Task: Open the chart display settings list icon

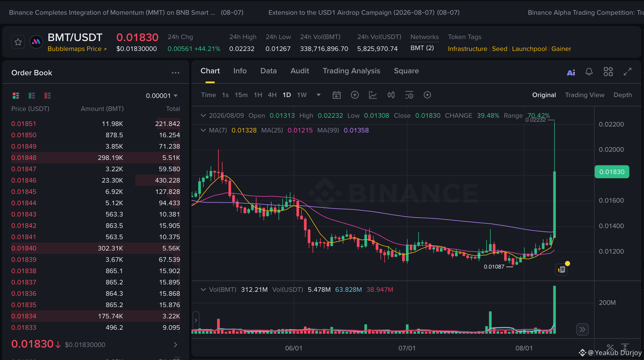Action: [x=409, y=95]
